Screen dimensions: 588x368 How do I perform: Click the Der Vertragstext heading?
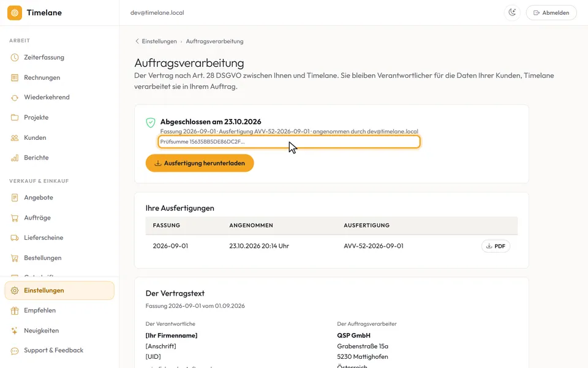coord(175,293)
